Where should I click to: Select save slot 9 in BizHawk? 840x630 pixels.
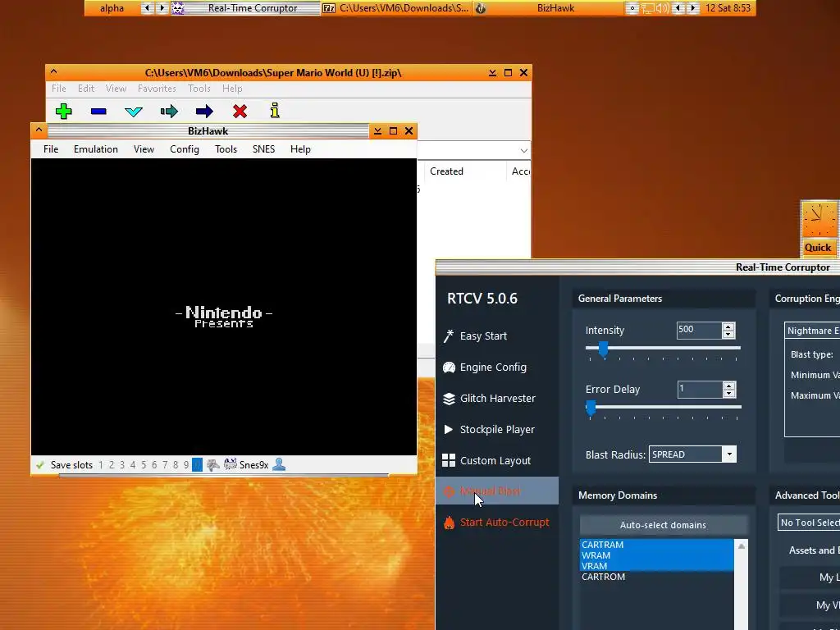tap(186, 465)
